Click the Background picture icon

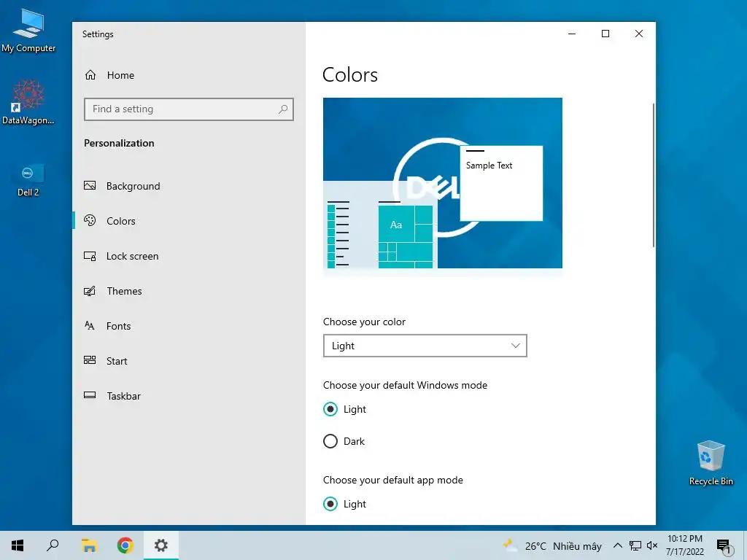coord(90,186)
